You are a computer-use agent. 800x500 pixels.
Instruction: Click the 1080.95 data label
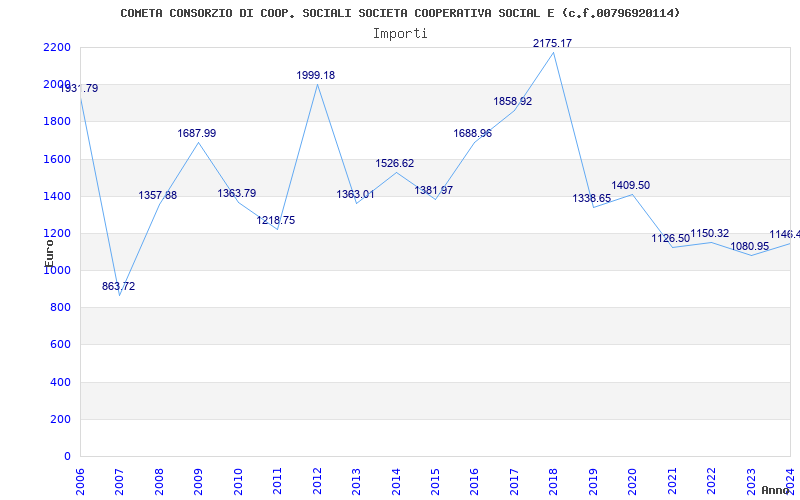(x=750, y=247)
